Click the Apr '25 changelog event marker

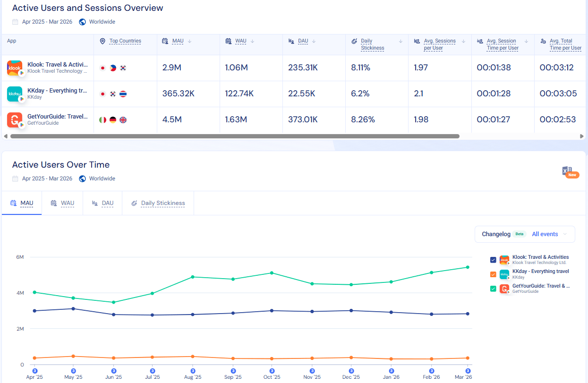click(34, 371)
